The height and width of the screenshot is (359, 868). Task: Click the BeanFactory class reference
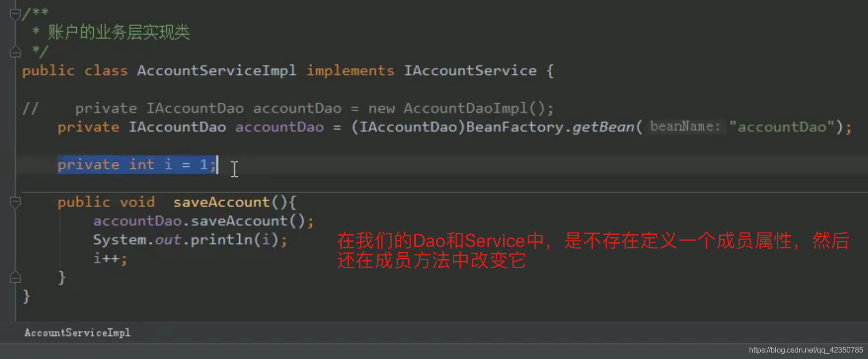click(515, 127)
